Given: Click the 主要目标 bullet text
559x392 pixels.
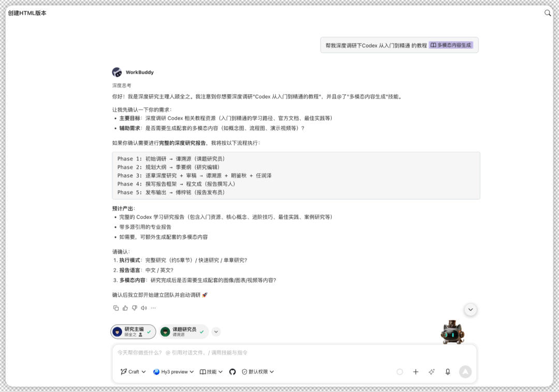Looking at the screenshot, I should (x=226, y=118).
